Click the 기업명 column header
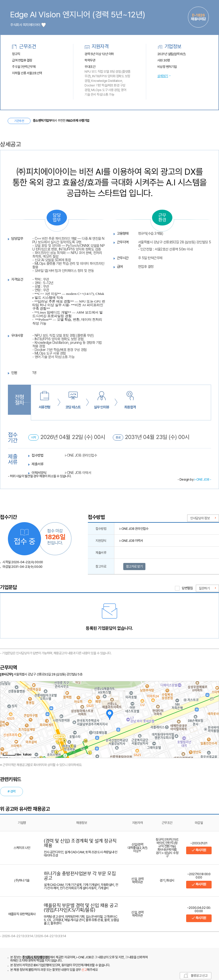219x980 pixels. (22, 823)
